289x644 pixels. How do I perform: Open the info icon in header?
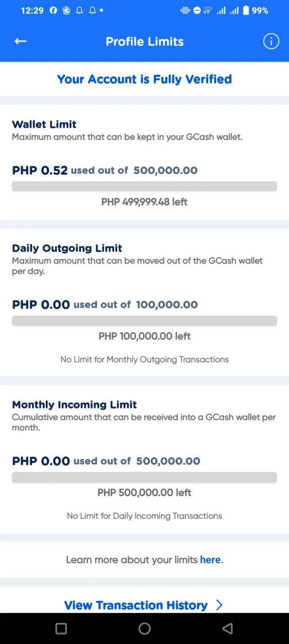coord(271,41)
